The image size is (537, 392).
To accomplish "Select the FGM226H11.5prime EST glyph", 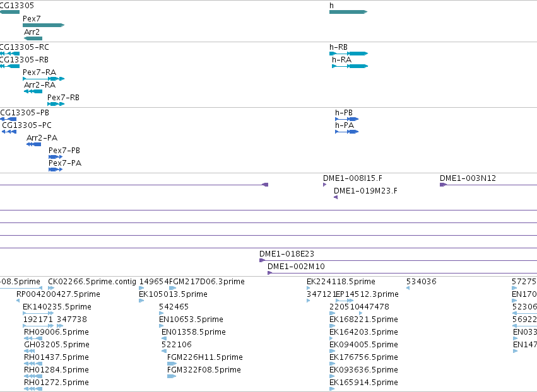I will pyautogui.click(x=172, y=364).
